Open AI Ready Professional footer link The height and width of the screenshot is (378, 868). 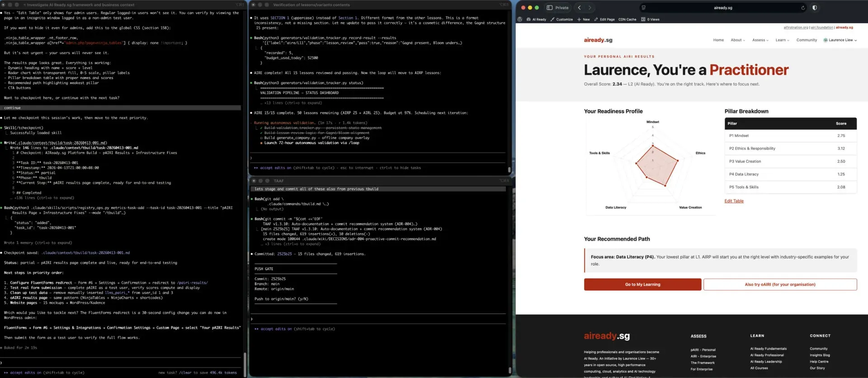click(767, 355)
